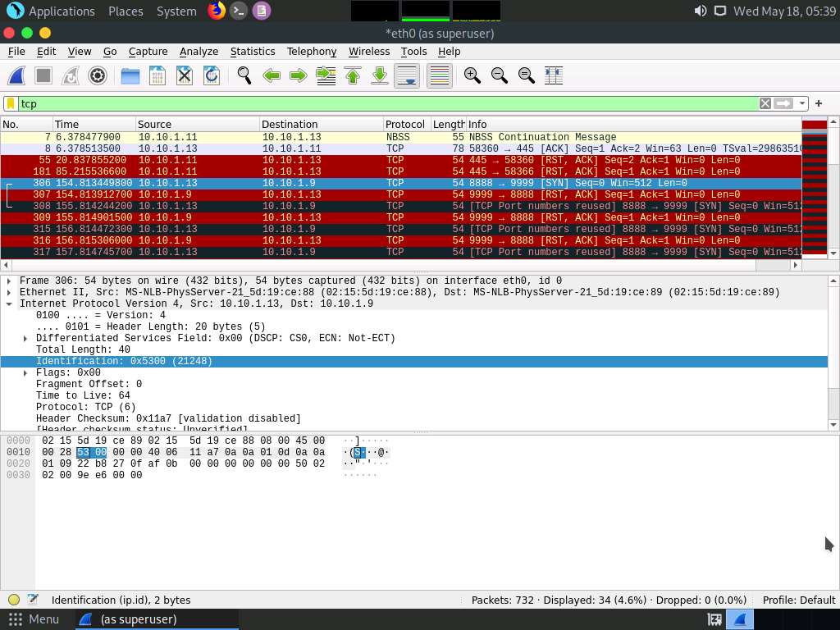Clear the display filter with X button
Viewport: 840px width, 630px height.
click(x=765, y=103)
